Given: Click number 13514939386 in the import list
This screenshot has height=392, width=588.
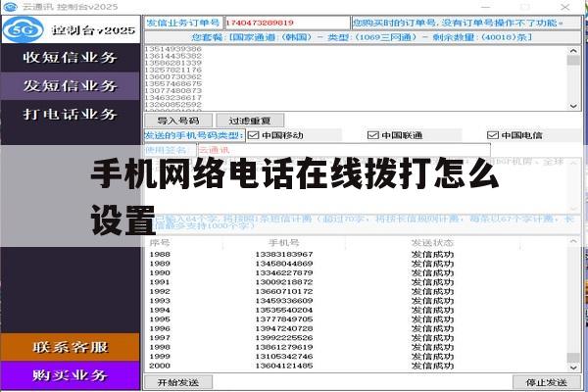Looking at the screenshot, I should [x=173, y=49].
